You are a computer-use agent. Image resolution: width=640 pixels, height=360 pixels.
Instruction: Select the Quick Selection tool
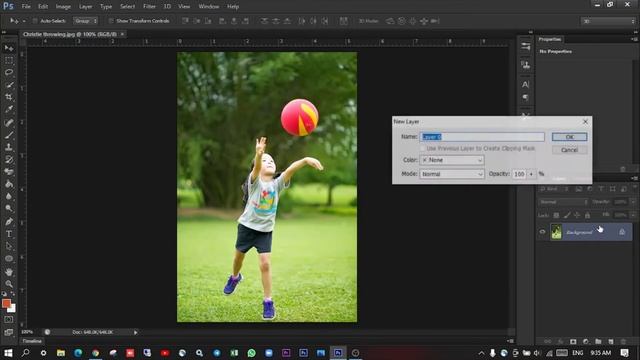[9, 85]
